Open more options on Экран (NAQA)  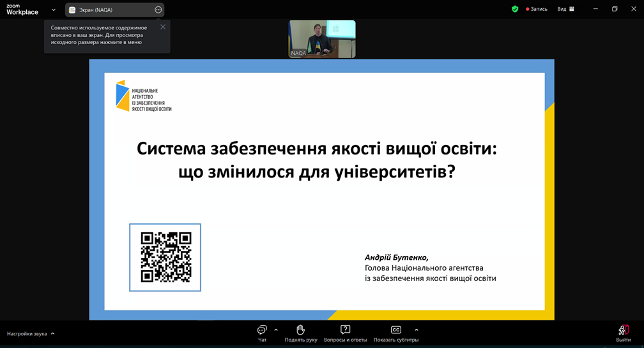(158, 10)
